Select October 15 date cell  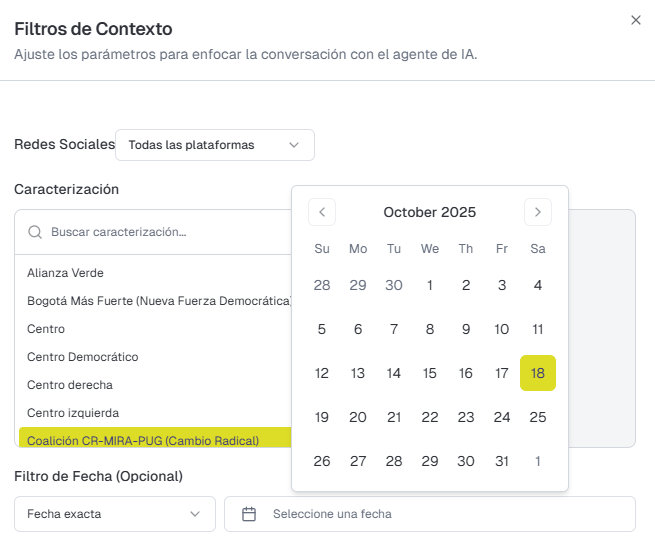430,373
